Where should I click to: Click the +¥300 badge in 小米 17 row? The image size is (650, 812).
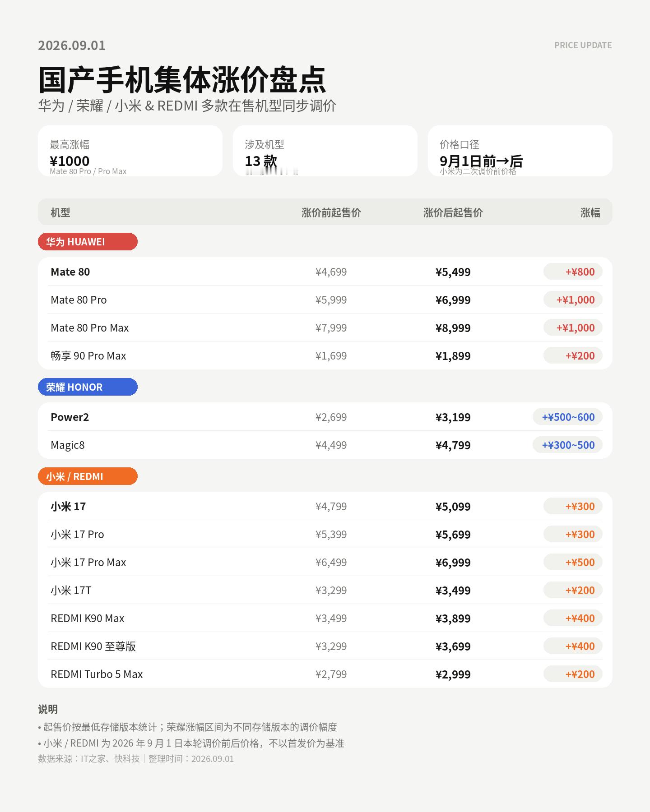tap(573, 507)
